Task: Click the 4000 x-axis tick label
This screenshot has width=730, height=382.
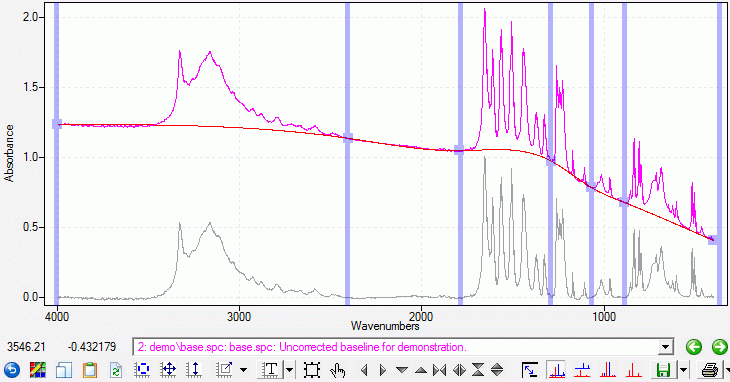Action: click(x=57, y=317)
